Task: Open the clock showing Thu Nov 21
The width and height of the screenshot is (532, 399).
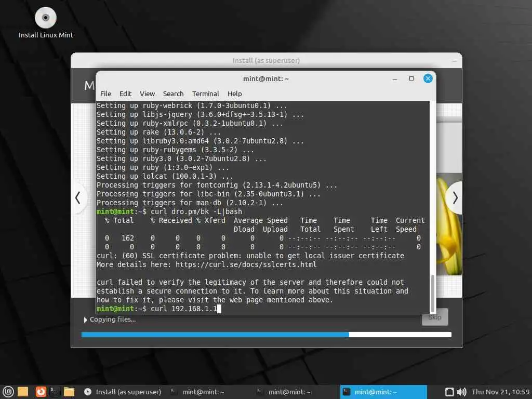Action: [500, 392]
